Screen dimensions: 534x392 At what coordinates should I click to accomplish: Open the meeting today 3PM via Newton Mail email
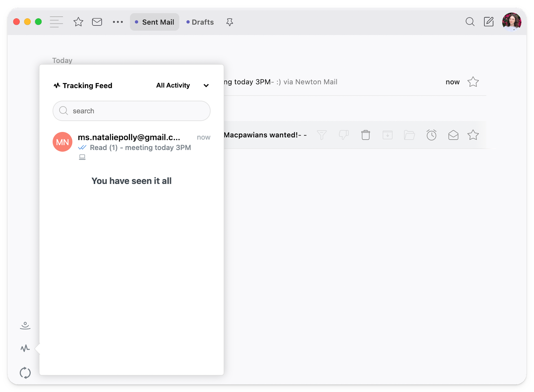pyautogui.click(x=355, y=82)
